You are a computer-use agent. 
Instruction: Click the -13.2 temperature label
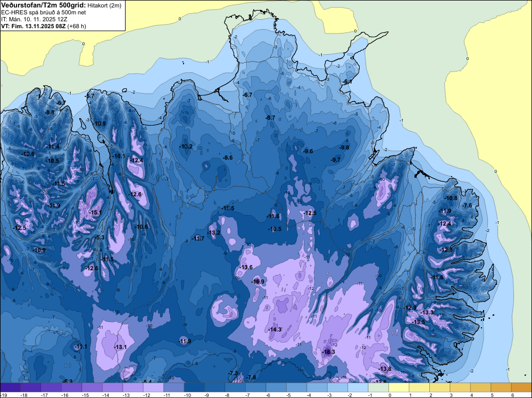click(214, 233)
